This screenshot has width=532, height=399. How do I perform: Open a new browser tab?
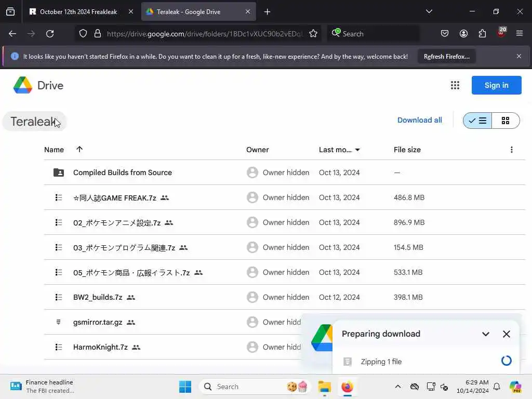point(268,12)
